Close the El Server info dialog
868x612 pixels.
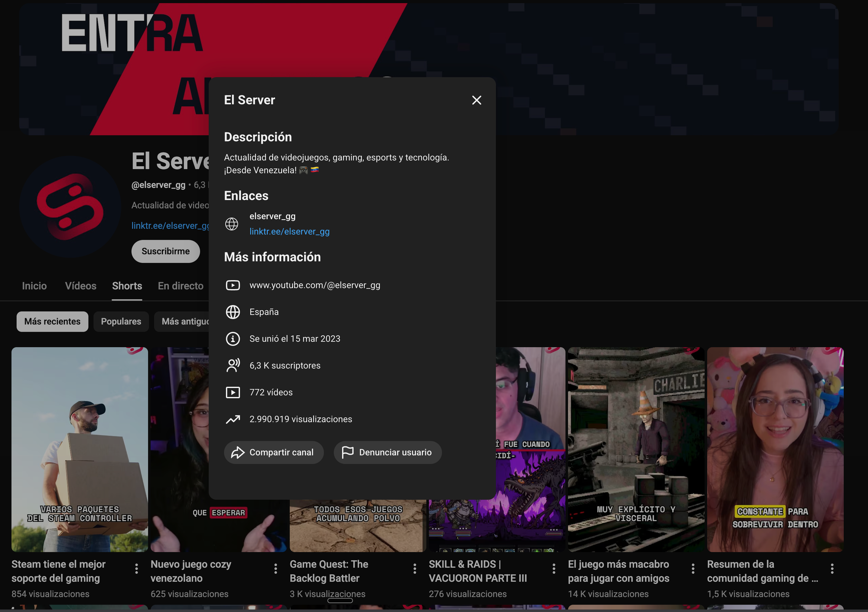coord(477,100)
